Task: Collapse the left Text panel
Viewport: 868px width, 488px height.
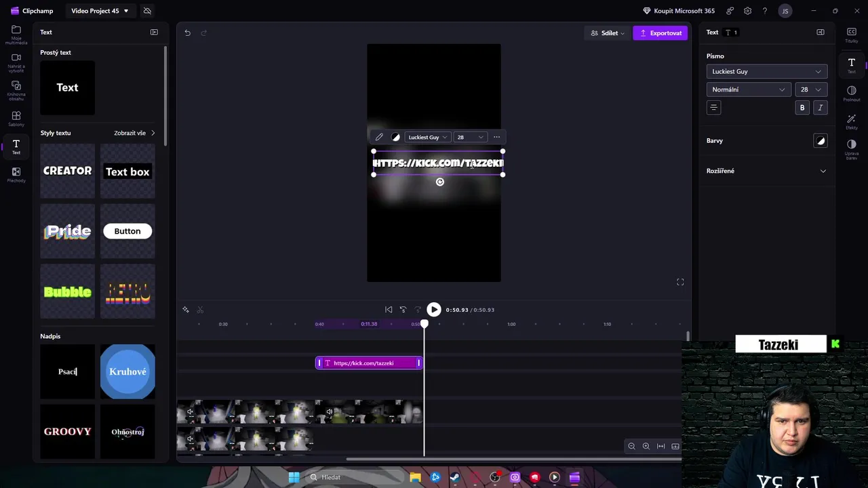Action: 154,32
